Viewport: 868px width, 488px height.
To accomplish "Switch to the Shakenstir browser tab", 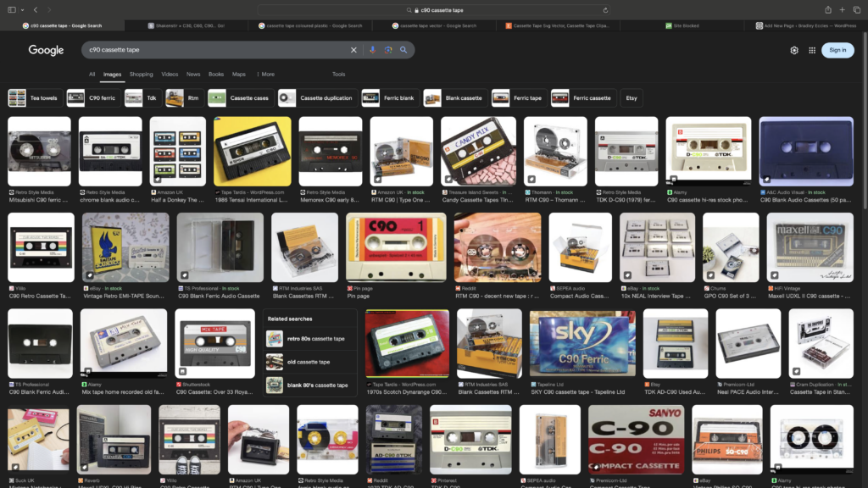I will tap(186, 25).
